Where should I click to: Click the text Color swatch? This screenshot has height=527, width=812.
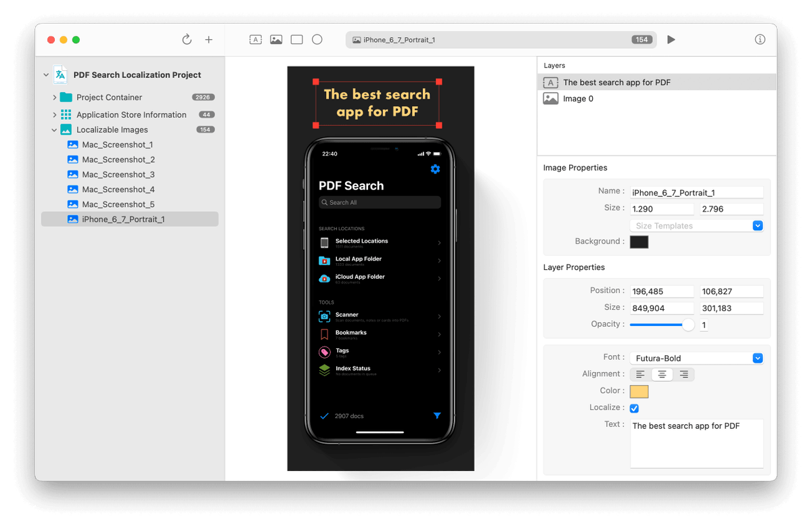639,391
